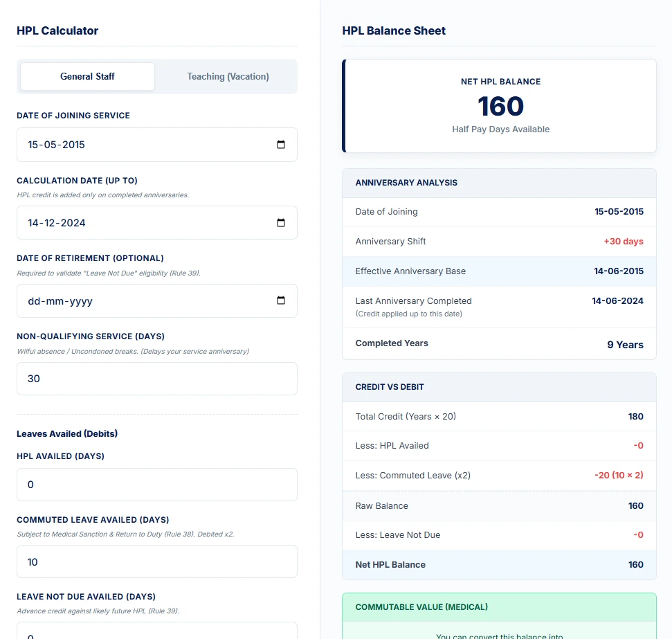672x639 pixels.
Task: Click the Date of Joining field showing 15-05-2015
Action: click(x=138, y=145)
